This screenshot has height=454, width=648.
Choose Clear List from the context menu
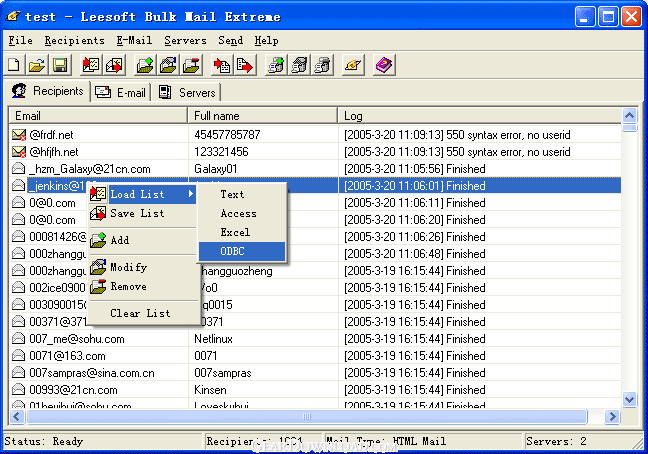coord(142,313)
